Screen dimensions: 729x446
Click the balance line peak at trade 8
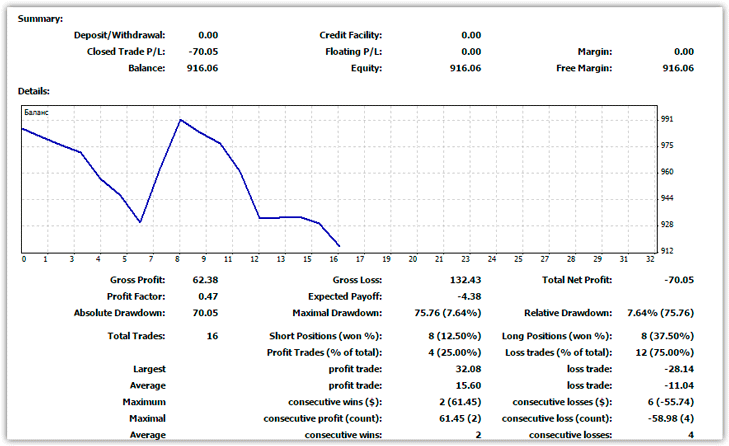click(179, 120)
